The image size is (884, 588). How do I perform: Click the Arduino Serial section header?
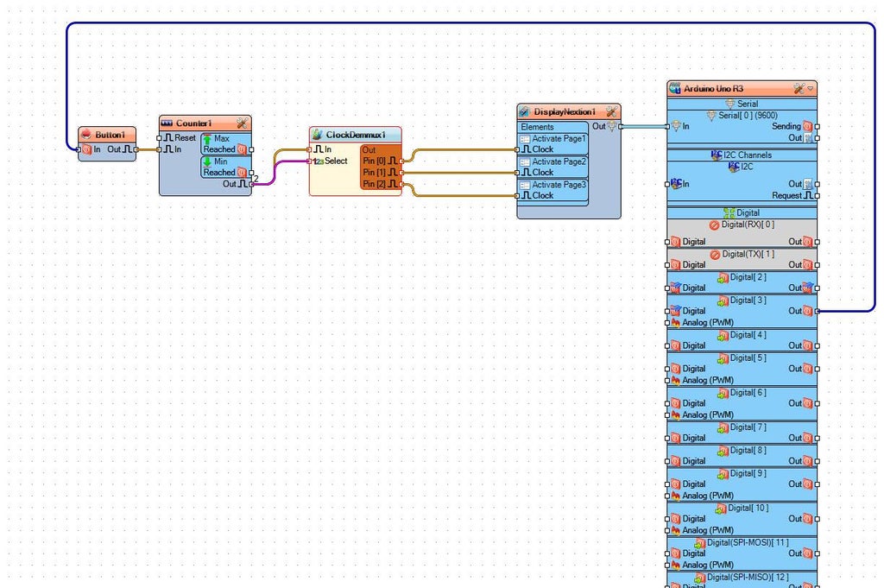tap(742, 104)
